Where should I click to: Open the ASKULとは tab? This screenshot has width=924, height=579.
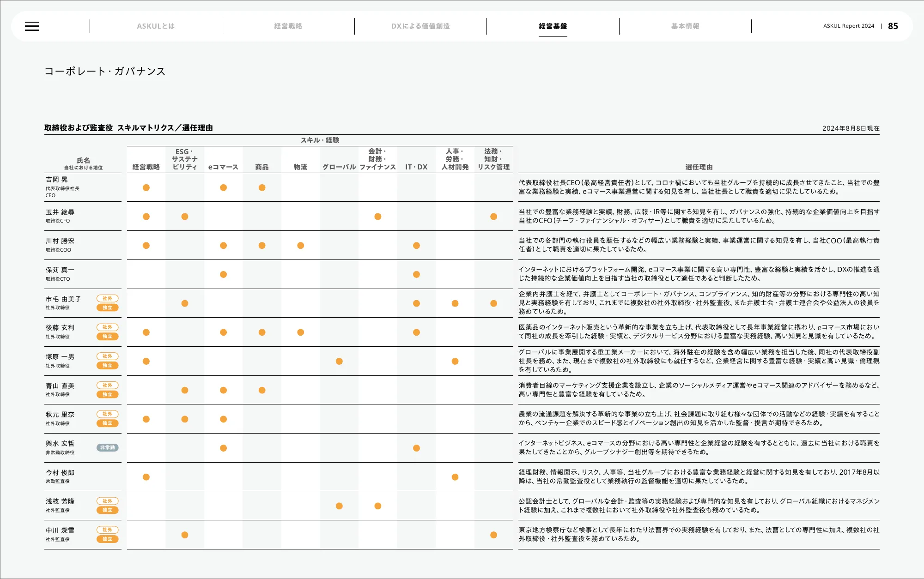pos(156,26)
